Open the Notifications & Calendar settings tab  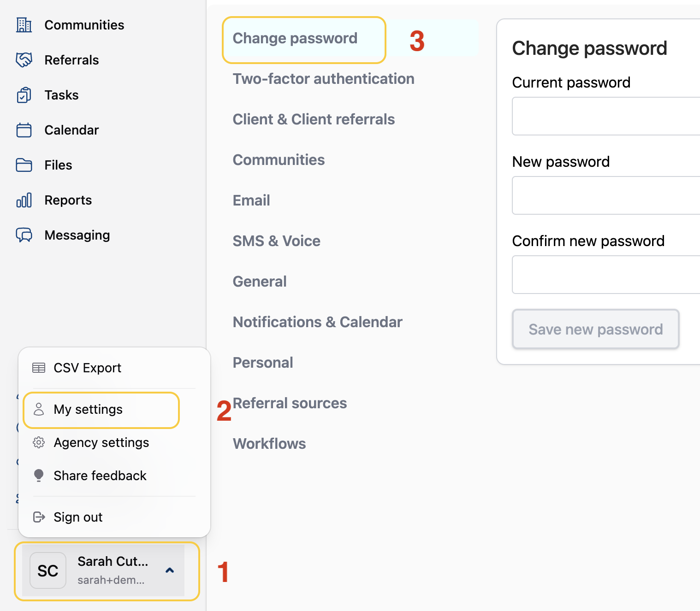[317, 322]
